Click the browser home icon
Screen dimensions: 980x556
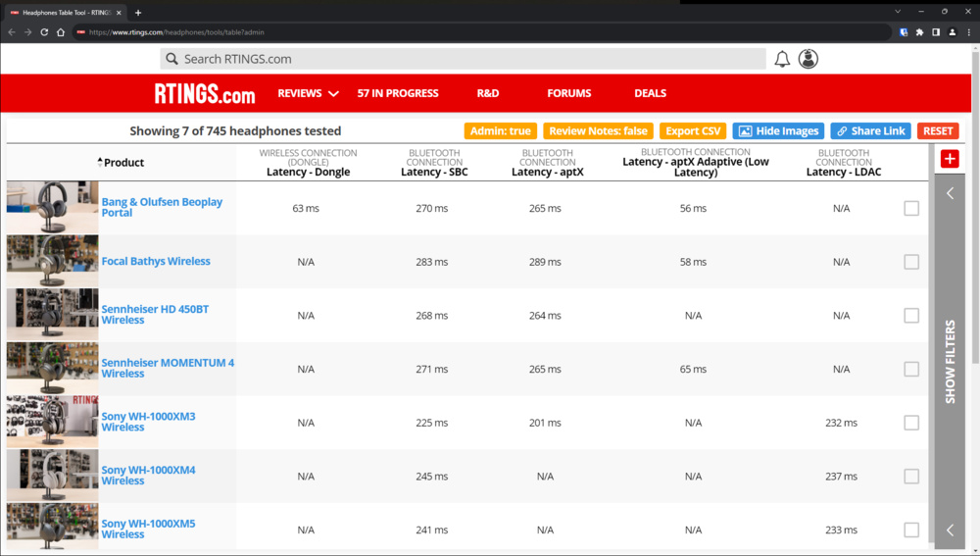[x=61, y=32]
